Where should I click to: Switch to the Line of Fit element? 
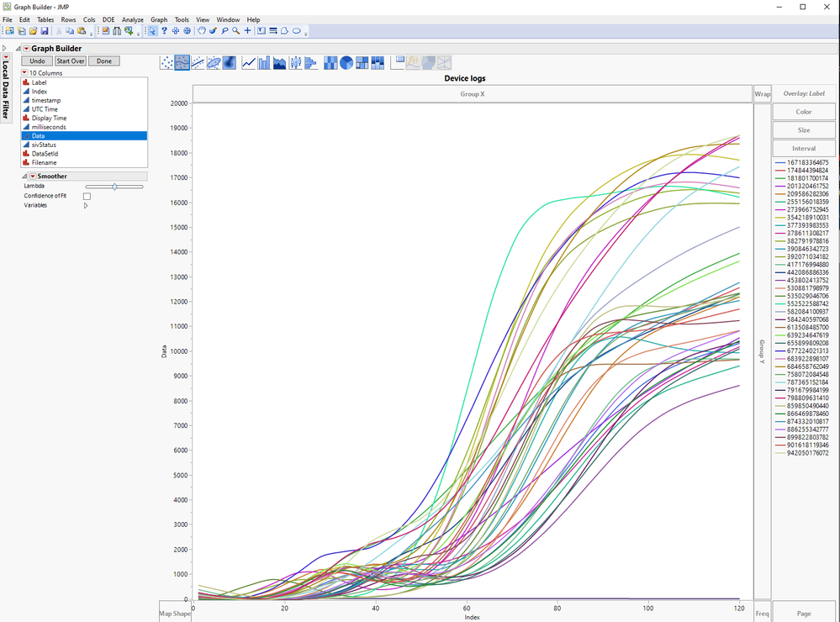tap(198, 63)
